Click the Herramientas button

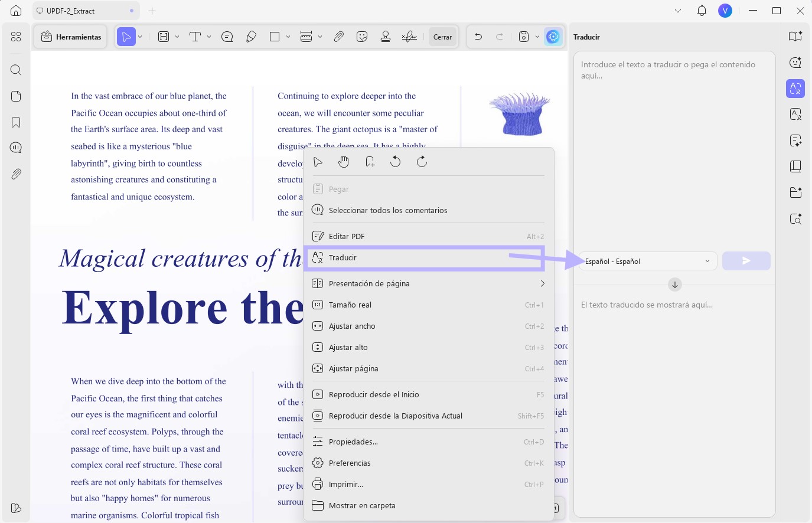click(x=71, y=37)
